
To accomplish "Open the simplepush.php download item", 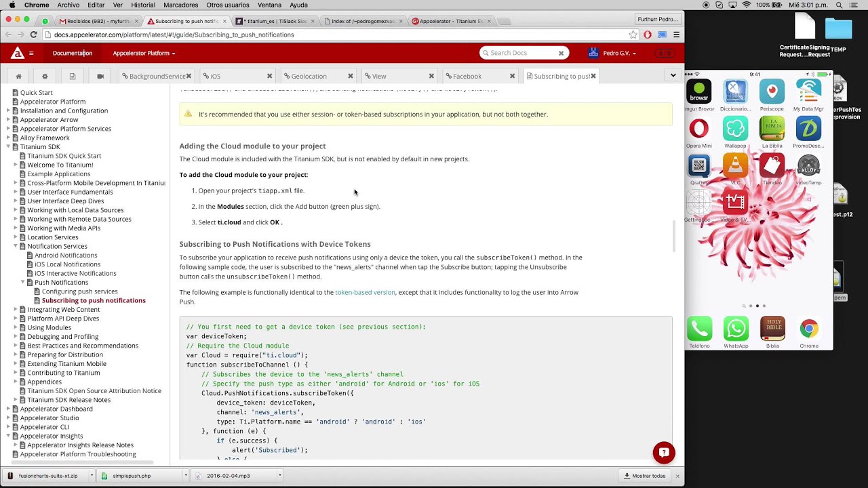I will point(132,476).
